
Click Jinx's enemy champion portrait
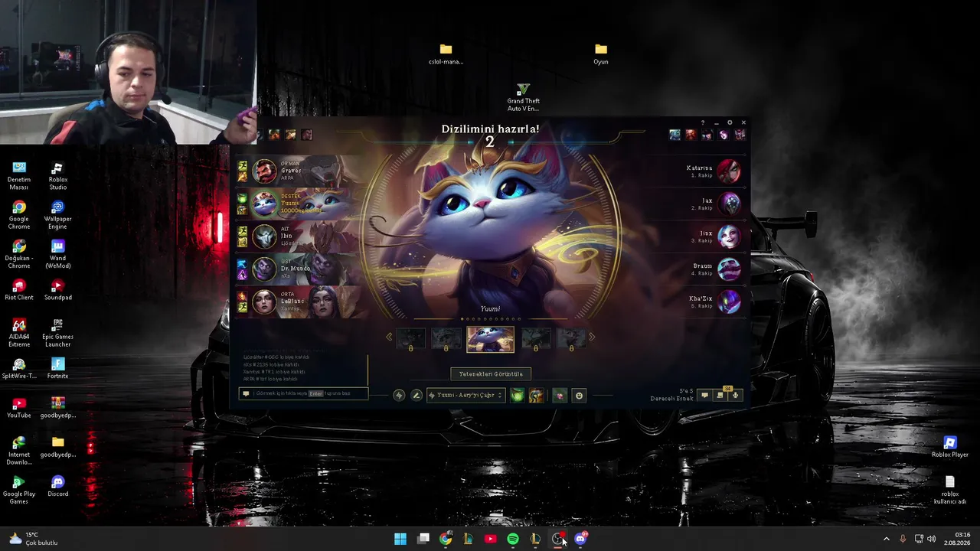(728, 236)
